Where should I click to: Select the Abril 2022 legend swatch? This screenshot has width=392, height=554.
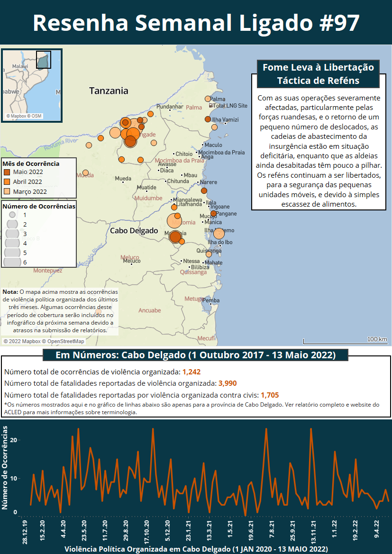coord(7,182)
